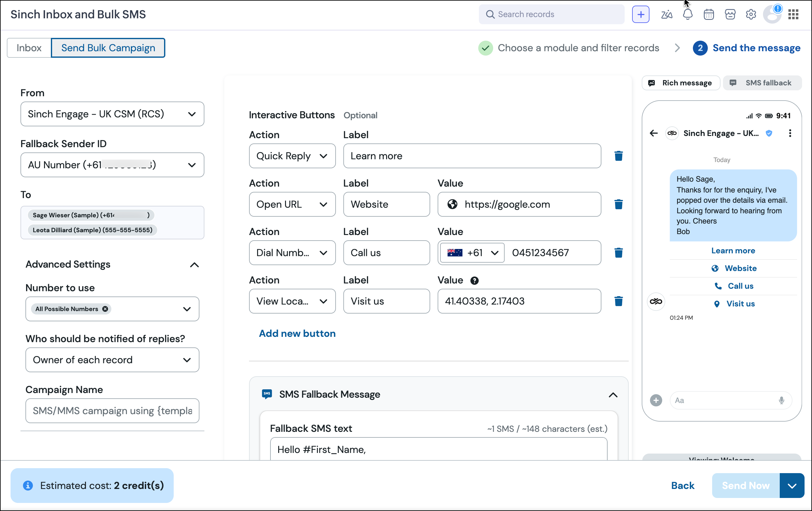Click the Add new button link
The width and height of the screenshot is (812, 511).
pos(297,333)
